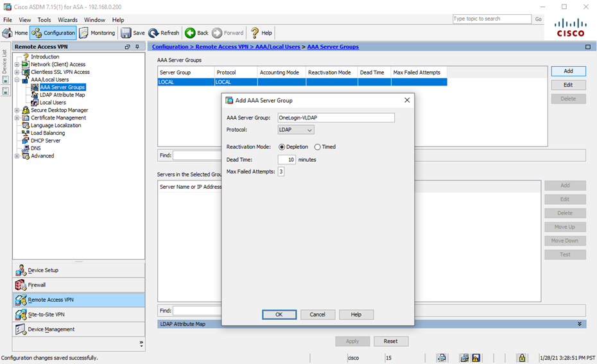
Task: Undock the Remote Access VPN panel
Action: point(127,47)
